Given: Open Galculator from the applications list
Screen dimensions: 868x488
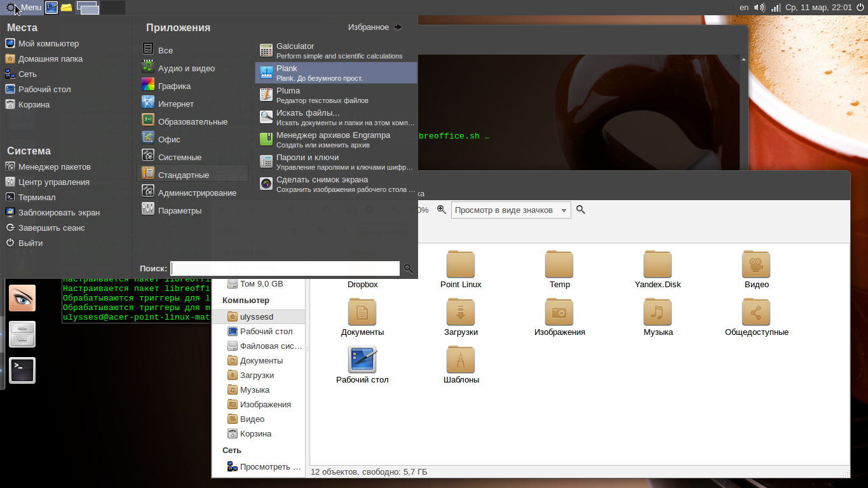Looking at the screenshot, I should point(336,51).
